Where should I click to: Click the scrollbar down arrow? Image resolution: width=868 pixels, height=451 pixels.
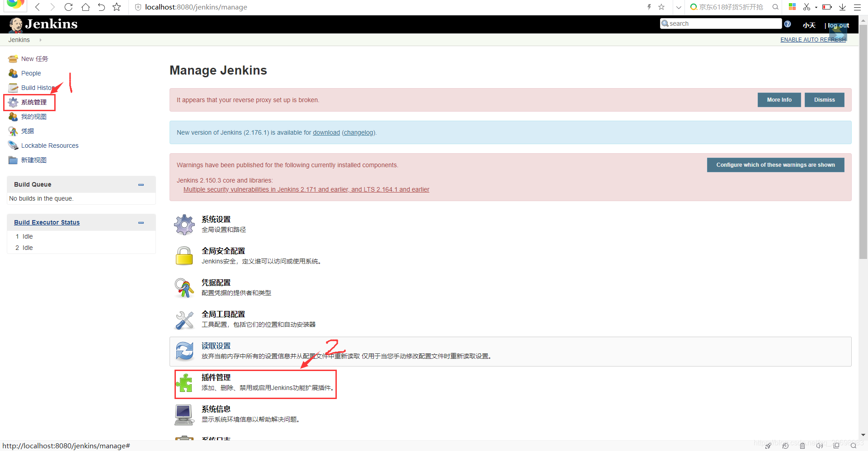863,435
